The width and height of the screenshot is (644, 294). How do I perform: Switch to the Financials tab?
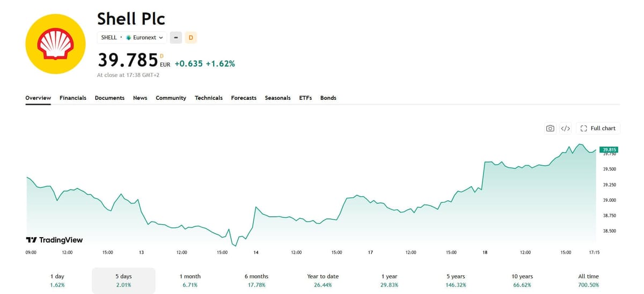pyautogui.click(x=73, y=98)
